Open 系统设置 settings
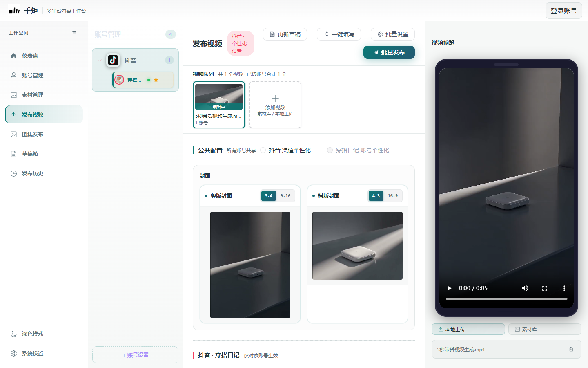 coord(44,353)
